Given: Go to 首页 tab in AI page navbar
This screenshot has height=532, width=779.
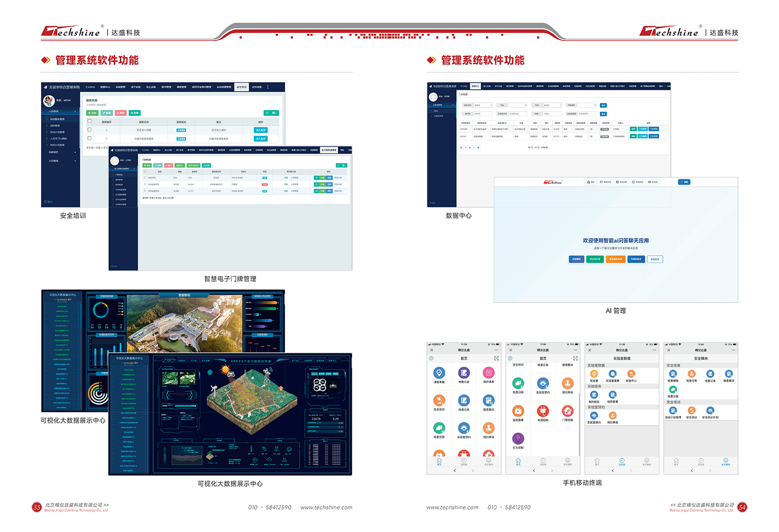Looking at the screenshot, I should pos(591,182).
